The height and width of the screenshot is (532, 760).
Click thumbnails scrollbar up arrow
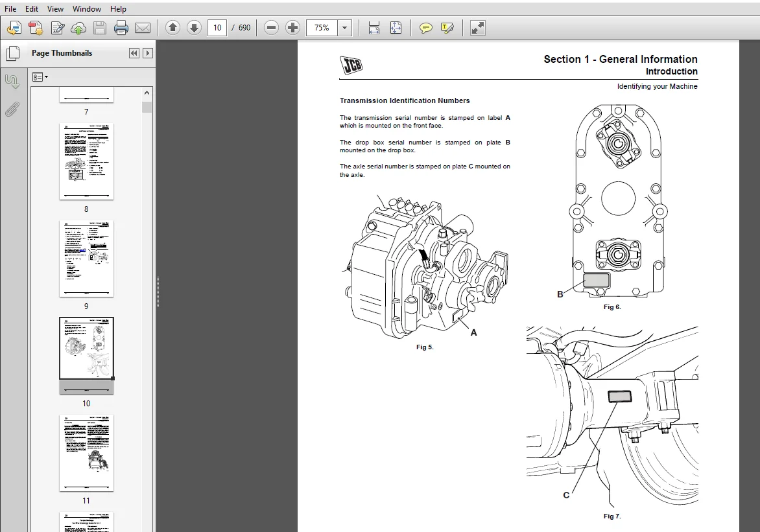point(147,93)
